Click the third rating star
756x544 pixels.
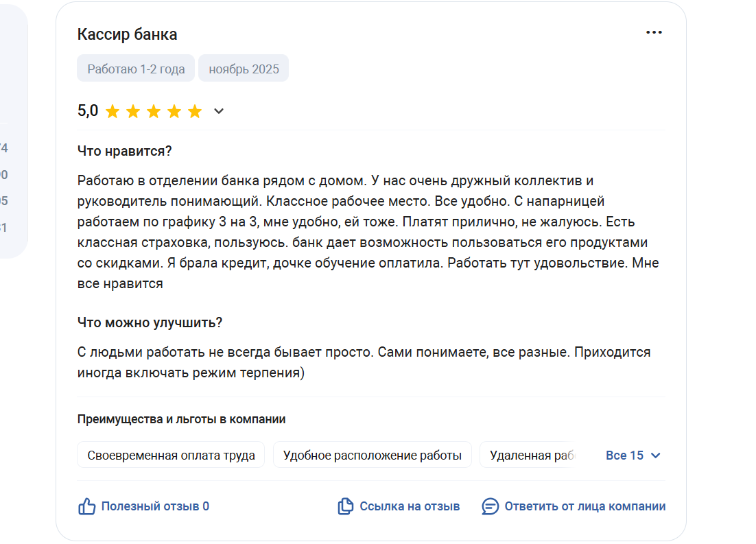pos(154,111)
